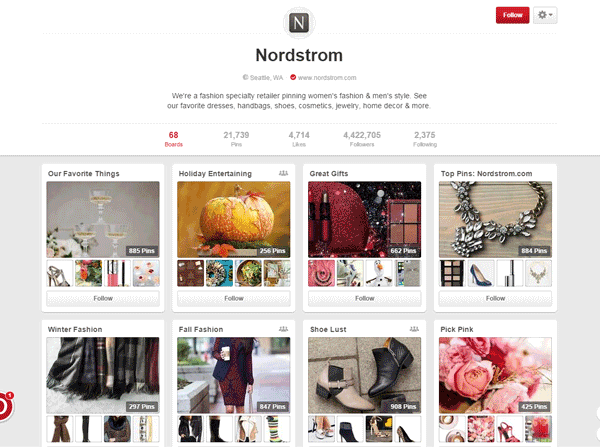600x447 pixels.
Task: Open the Holiday Entertaining pumpkin cover image
Action: click(x=234, y=219)
